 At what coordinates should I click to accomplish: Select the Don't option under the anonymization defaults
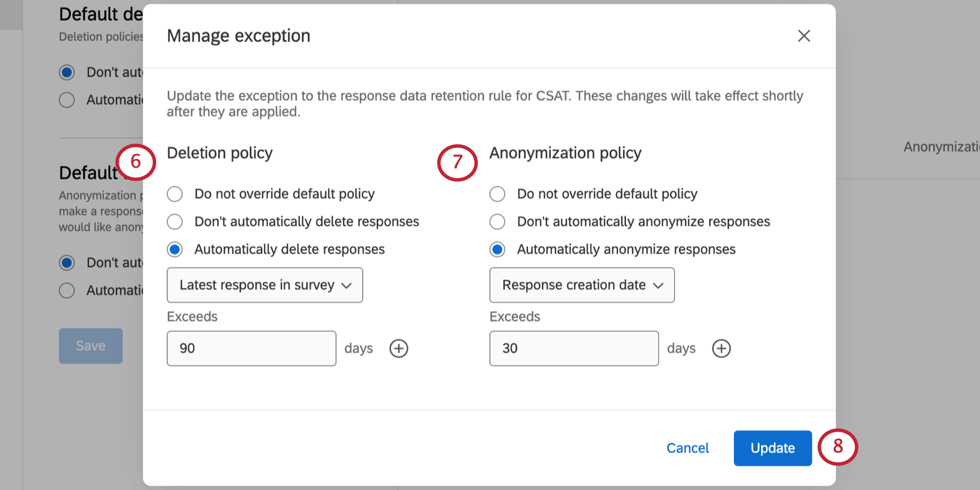coord(66,262)
